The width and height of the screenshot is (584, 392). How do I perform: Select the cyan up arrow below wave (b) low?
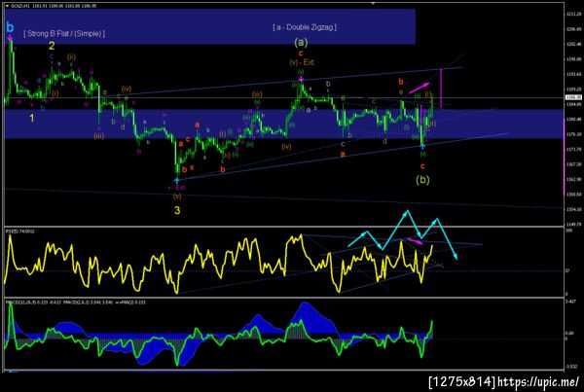pos(422,146)
